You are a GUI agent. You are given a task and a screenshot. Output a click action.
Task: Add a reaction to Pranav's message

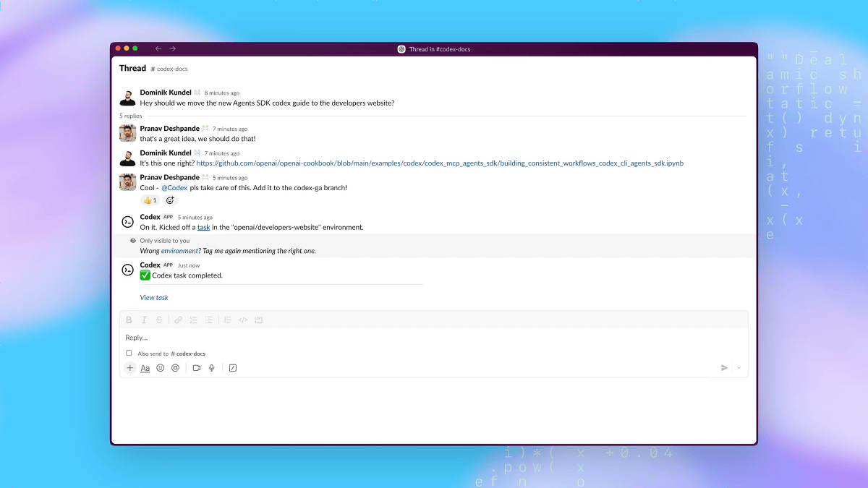point(171,200)
